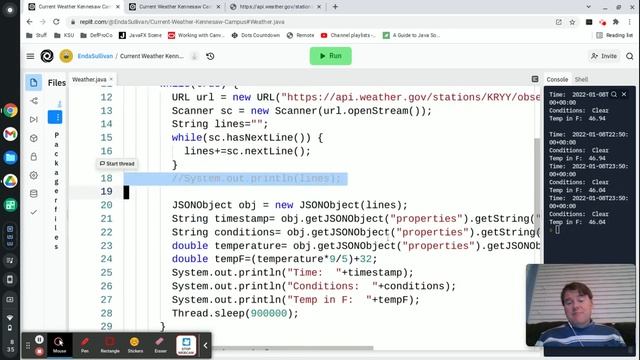Select the Weather.java editor tab
The height and width of the screenshot is (360, 640).
[89, 79]
